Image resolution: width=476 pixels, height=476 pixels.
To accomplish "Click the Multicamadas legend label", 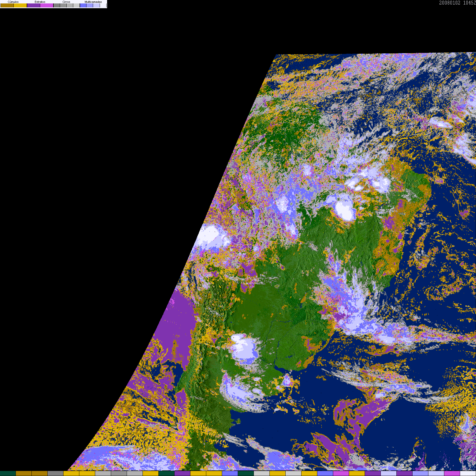I will pyautogui.click(x=93, y=2).
